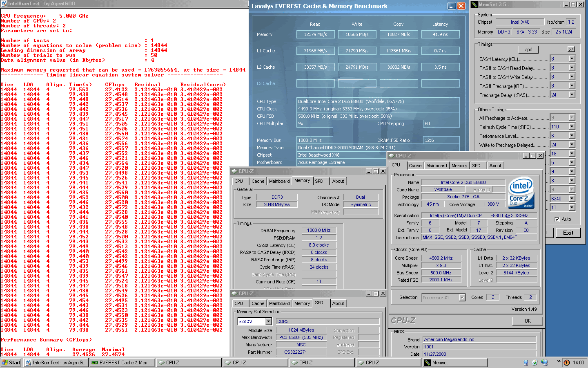Click the Max Bandwidth PC3-8500F (533 MHz) field
588x368 pixels.
click(301, 338)
